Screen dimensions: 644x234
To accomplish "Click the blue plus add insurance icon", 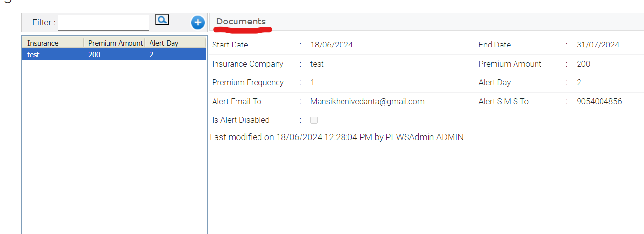I will pos(197,23).
